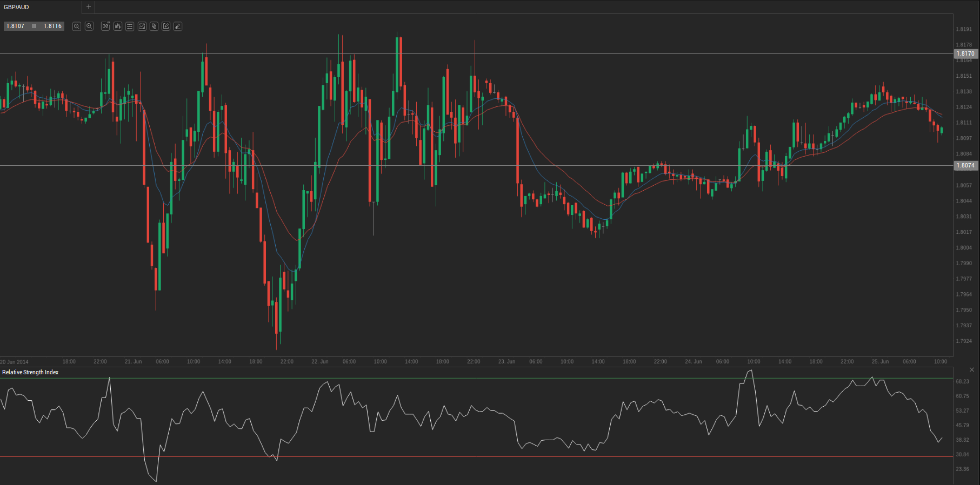Close the Relative Strength Index panel
This screenshot has width=980, height=485.
coord(972,370)
